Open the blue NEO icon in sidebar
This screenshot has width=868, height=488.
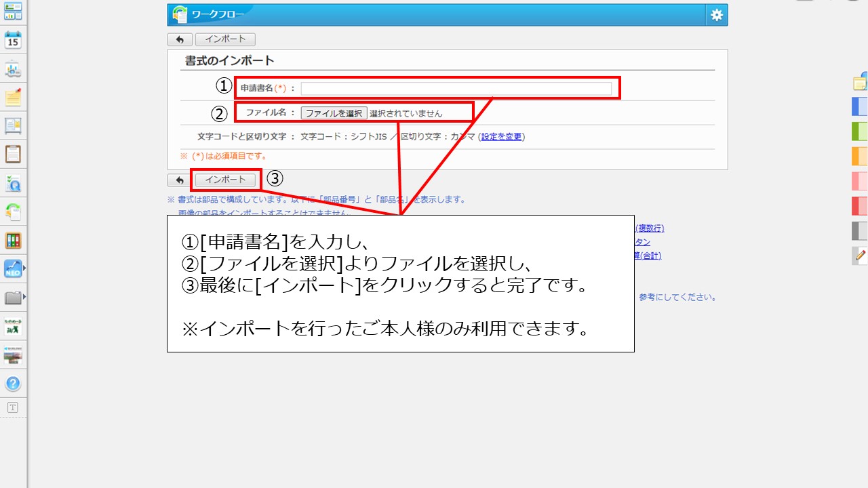(x=13, y=268)
